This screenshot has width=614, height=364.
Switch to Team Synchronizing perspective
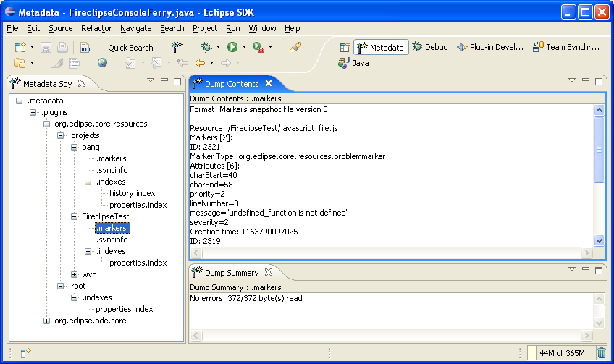tap(566, 47)
